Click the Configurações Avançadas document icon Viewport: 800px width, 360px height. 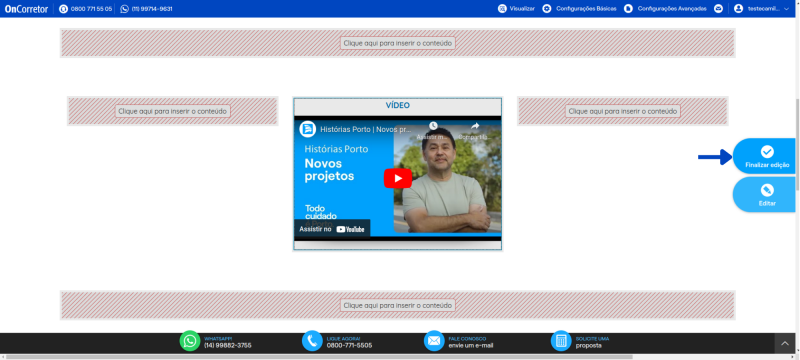628,9
